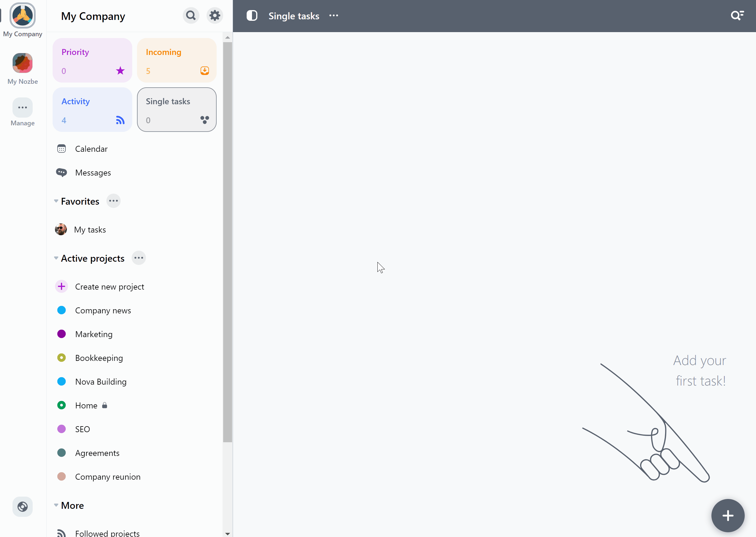Open the Calendar view
Screen dimensions: 756x537
(x=91, y=149)
